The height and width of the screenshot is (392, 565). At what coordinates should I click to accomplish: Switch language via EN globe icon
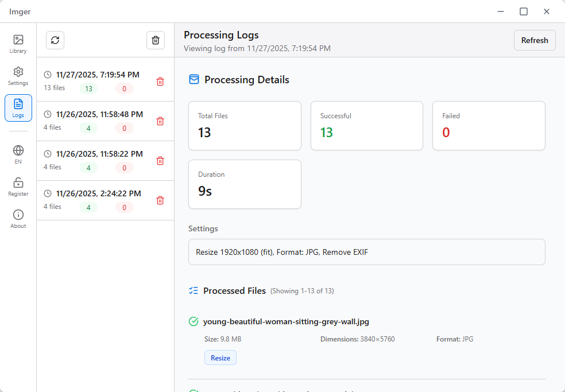click(18, 154)
